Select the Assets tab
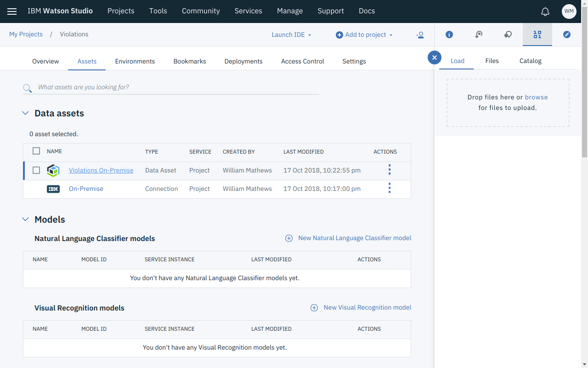Viewport: 588px width, 368px height. (x=87, y=61)
